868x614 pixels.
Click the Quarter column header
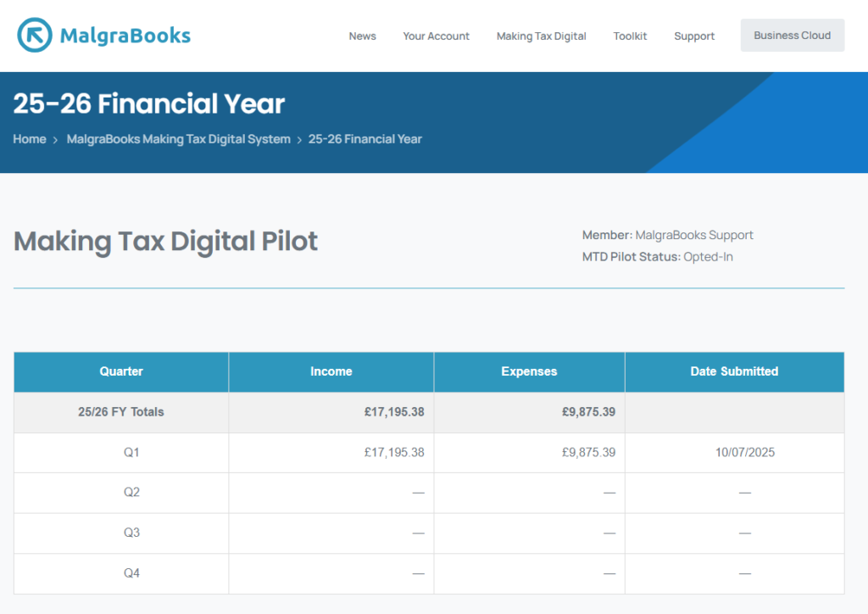pyautogui.click(x=121, y=371)
